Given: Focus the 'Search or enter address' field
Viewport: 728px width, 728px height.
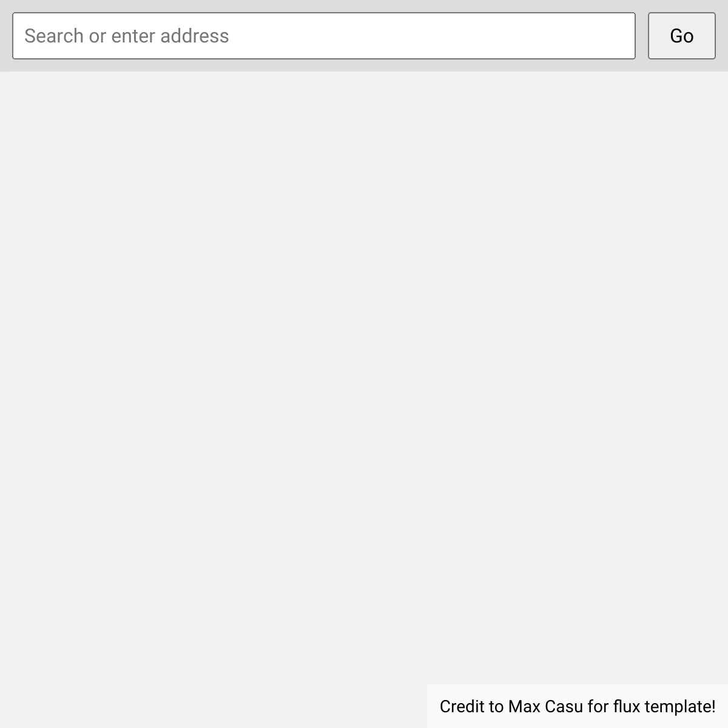Looking at the screenshot, I should pos(324,36).
